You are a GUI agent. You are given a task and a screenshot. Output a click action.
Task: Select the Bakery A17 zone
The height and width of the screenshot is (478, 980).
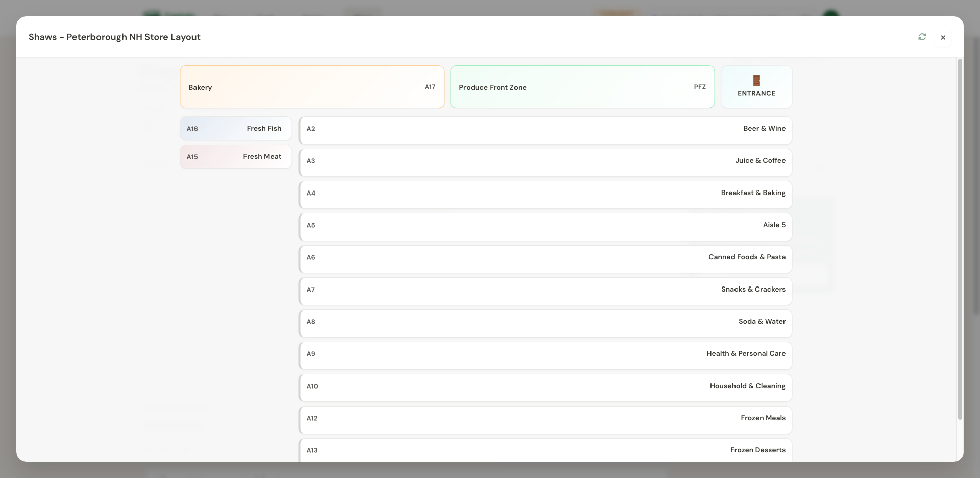(x=312, y=87)
